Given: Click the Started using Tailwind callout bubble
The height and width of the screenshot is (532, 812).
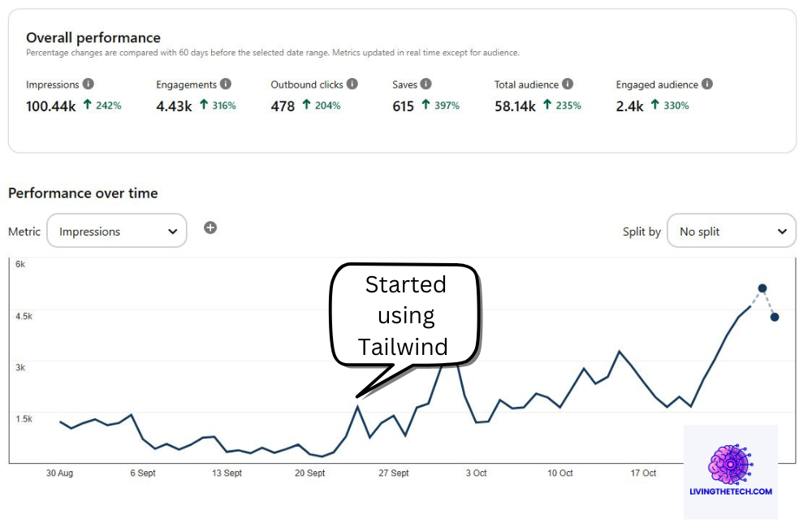Looking at the screenshot, I should (x=404, y=315).
